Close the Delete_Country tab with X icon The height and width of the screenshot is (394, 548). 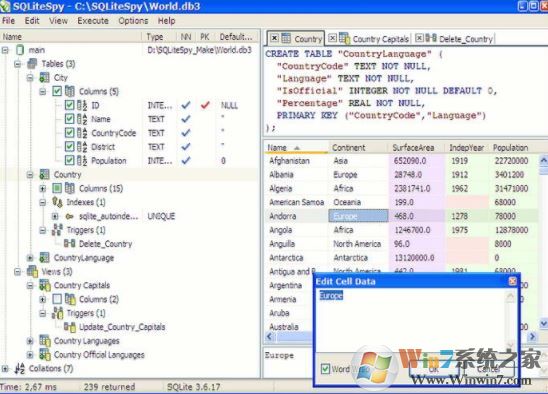click(419, 38)
